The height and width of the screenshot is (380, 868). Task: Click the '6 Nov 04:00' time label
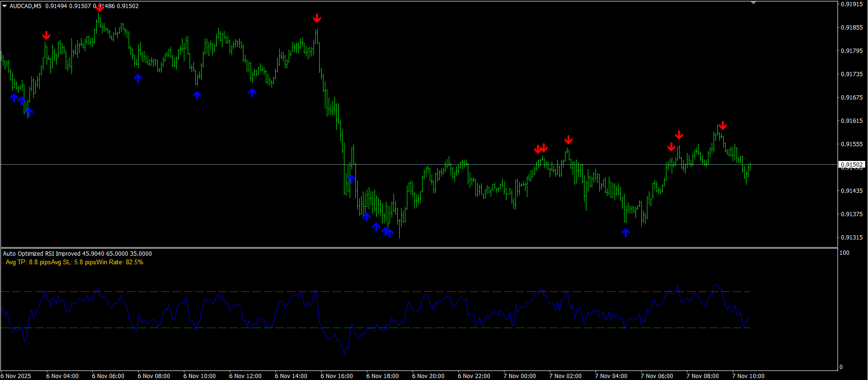tap(62, 376)
